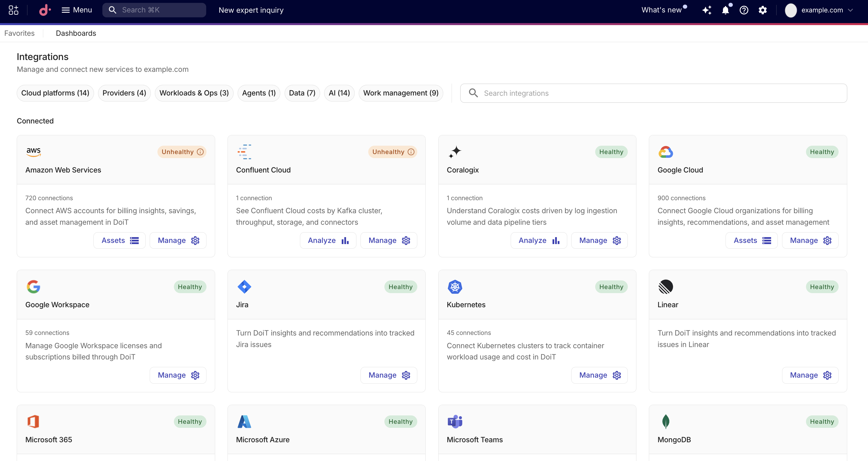The height and width of the screenshot is (461, 868).
Task: Click the Unhealthy info icon on Amazon Web Services
Action: (x=200, y=152)
